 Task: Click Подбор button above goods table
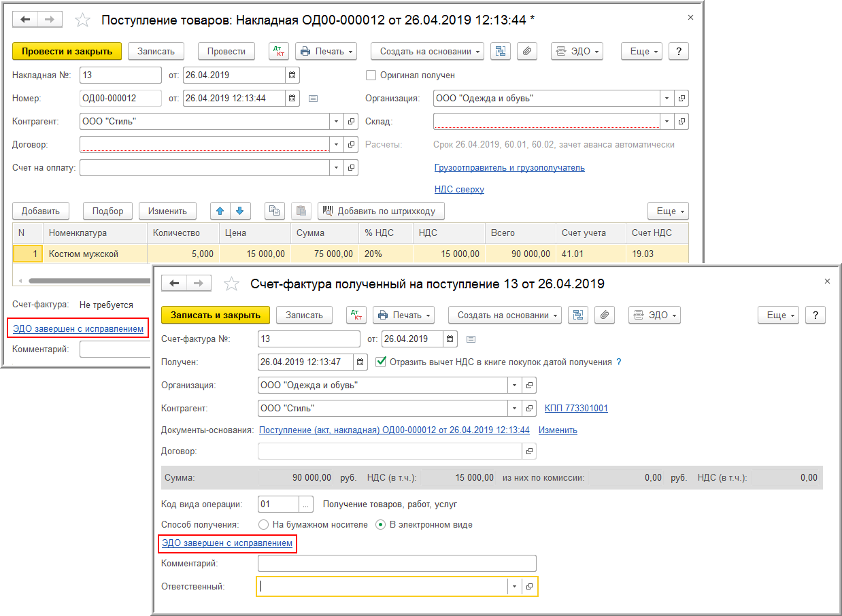click(108, 211)
